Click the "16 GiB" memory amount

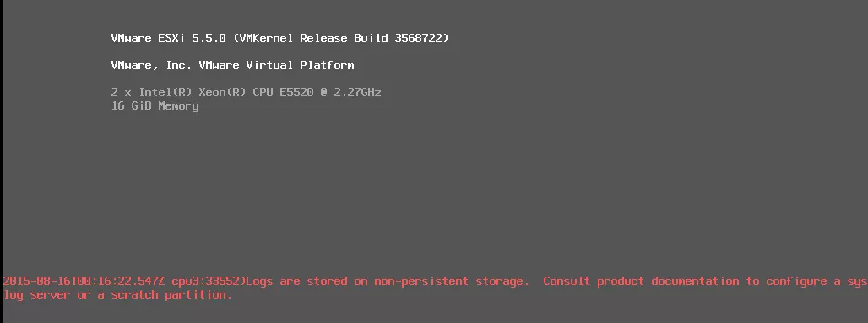click(x=131, y=105)
